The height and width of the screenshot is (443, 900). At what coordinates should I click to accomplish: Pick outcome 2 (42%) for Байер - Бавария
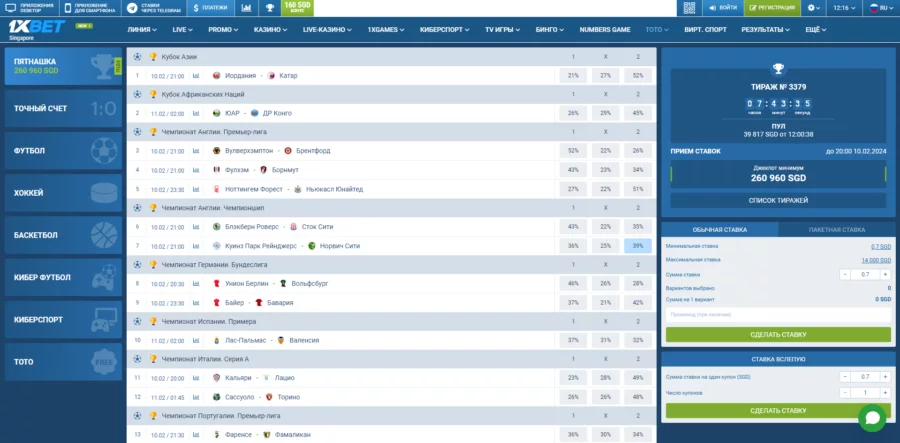638,303
